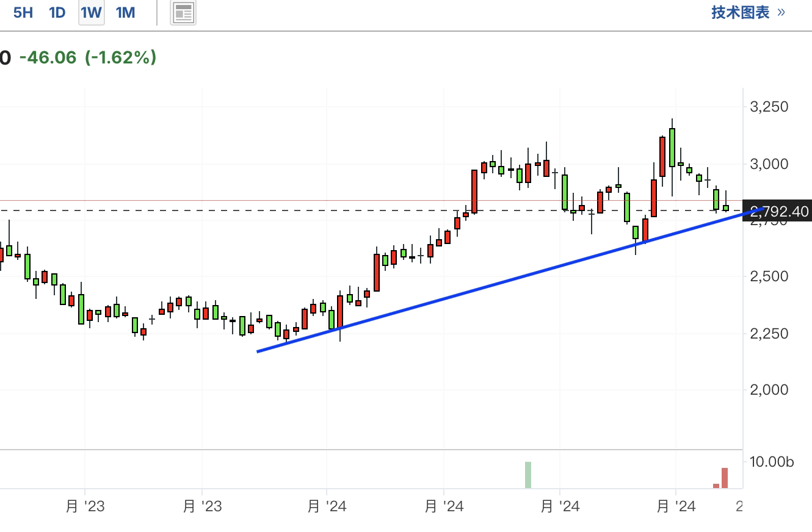The height and width of the screenshot is (532, 812).
Task: Click the first 月 '24 date label
Action: click(x=327, y=506)
